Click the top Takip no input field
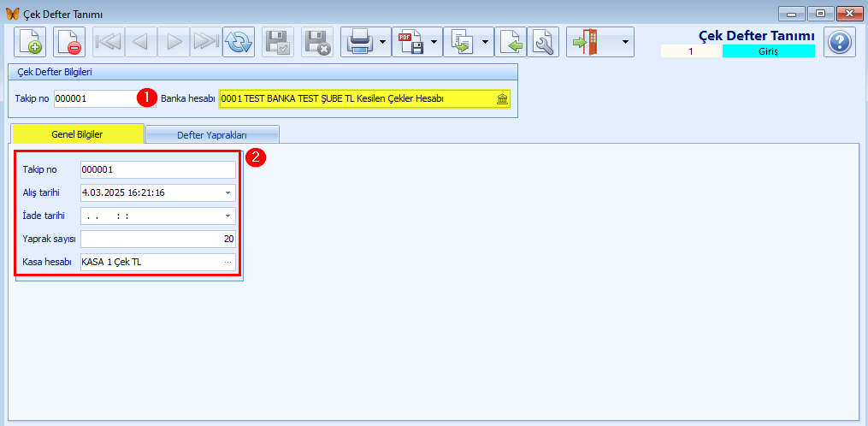This screenshot has width=868, height=426. tap(104, 99)
